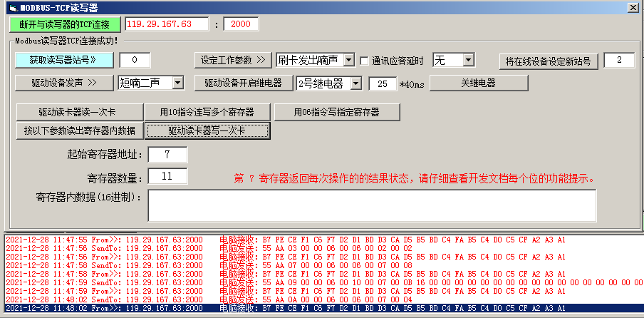Expand the 2号继电器 relay dropdown
The width and height of the screenshot is (644, 318).
pos(356,83)
